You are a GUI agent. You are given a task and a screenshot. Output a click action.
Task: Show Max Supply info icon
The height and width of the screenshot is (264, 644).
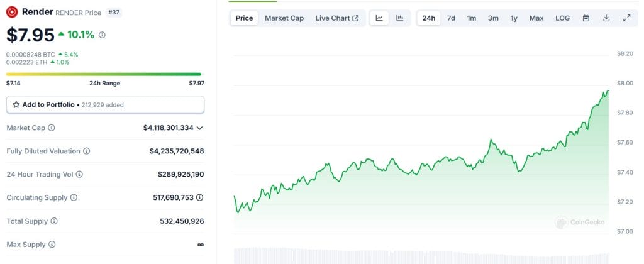click(x=52, y=245)
